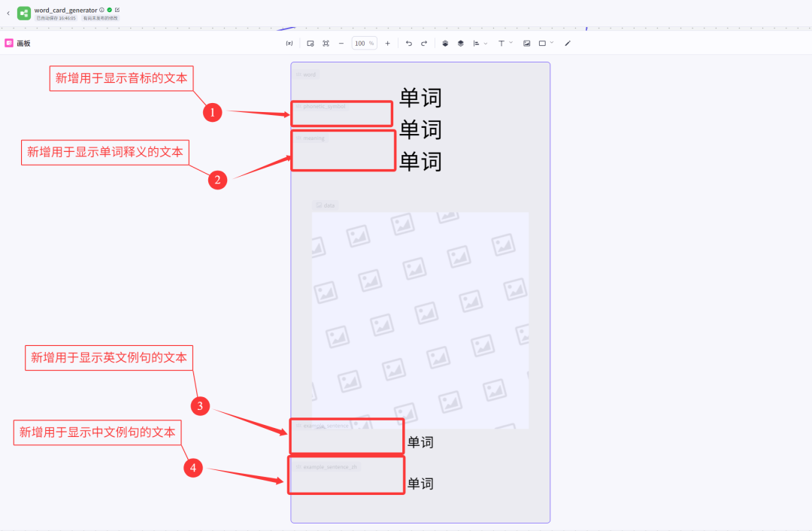Open the text tool dropdown chevron

(511, 43)
